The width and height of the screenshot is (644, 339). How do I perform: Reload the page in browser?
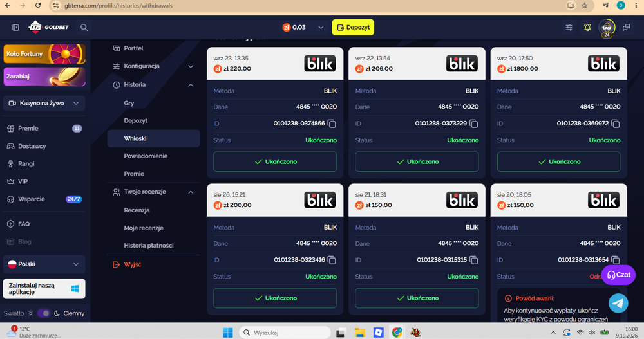tap(38, 5)
